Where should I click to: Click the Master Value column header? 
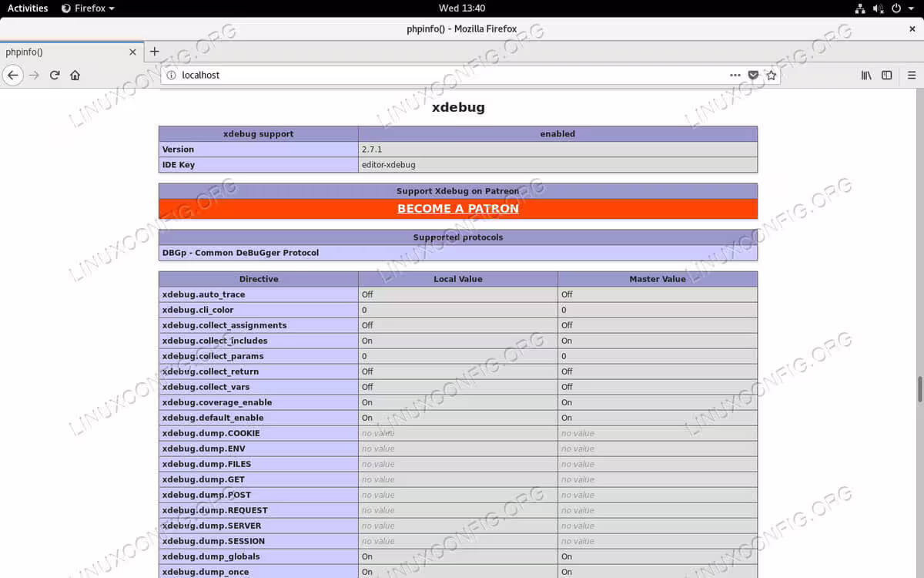tap(658, 279)
